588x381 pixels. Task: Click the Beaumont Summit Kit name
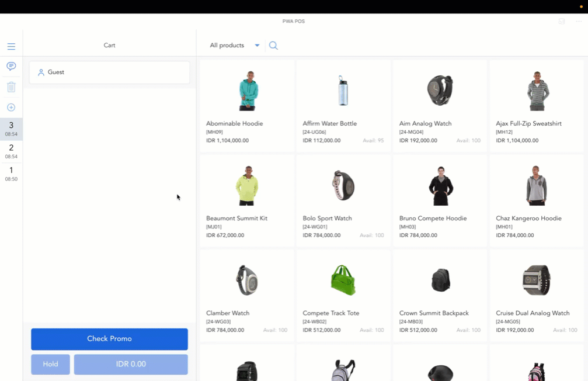(x=236, y=218)
